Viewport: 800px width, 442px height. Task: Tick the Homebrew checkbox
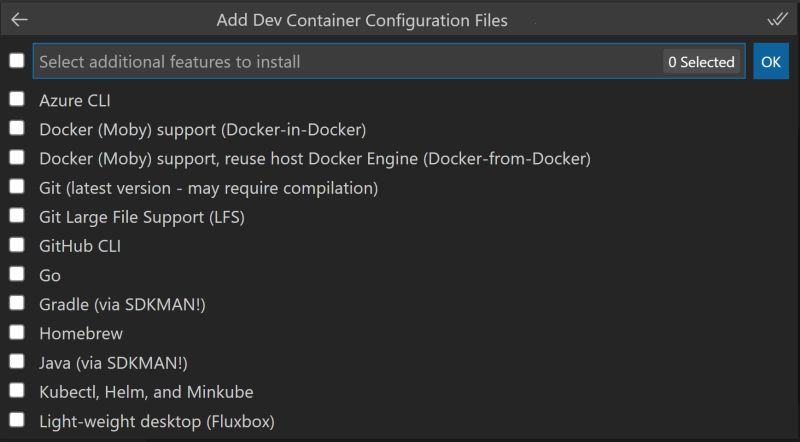click(x=17, y=332)
